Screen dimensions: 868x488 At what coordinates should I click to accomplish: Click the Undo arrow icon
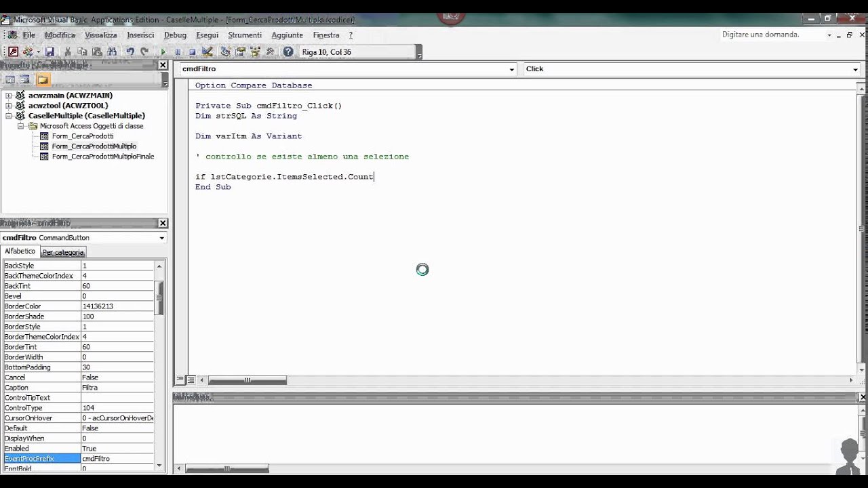(x=130, y=52)
